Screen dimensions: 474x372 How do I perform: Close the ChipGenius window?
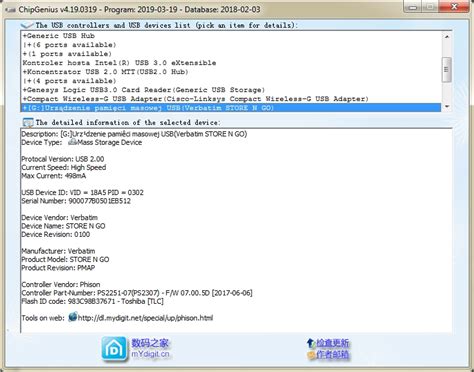click(x=454, y=6)
